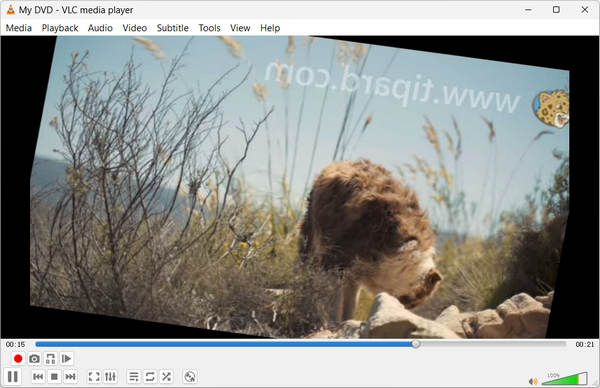
Task: Minimize the VLC window
Action: coord(528,10)
